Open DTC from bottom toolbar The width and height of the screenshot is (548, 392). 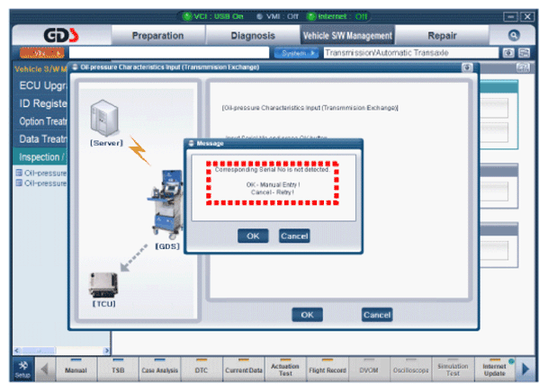tap(202, 370)
